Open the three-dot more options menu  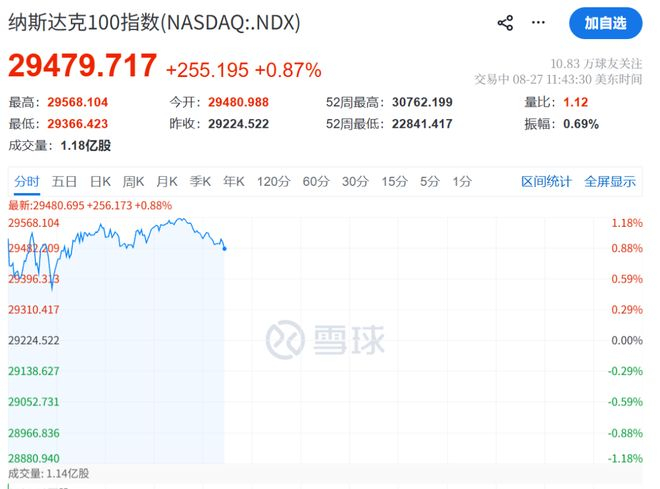point(538,22)
